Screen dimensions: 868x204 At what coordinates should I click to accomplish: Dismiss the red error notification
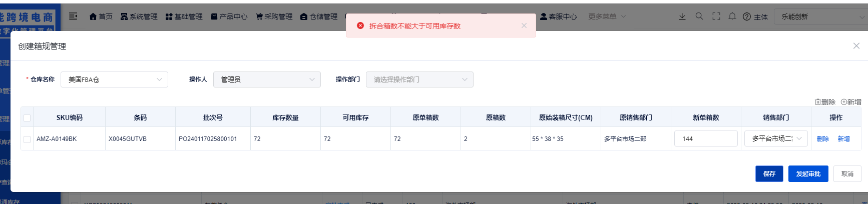524,25
